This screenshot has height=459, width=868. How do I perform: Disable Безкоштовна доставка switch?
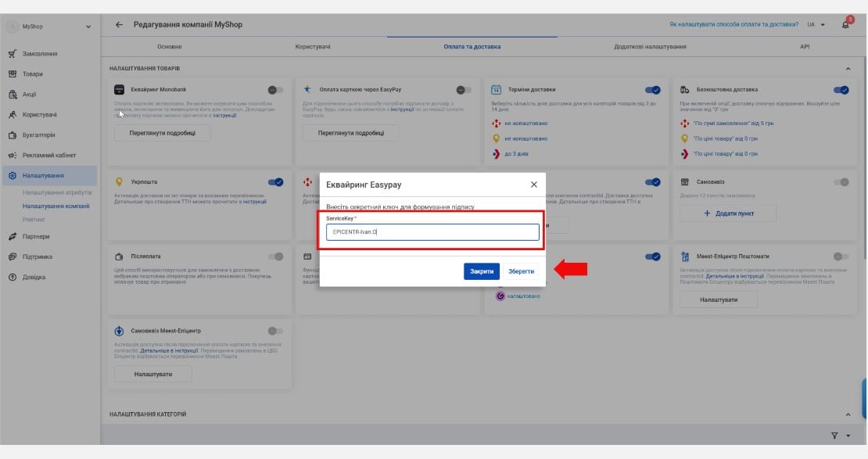(x=841, y=90)
